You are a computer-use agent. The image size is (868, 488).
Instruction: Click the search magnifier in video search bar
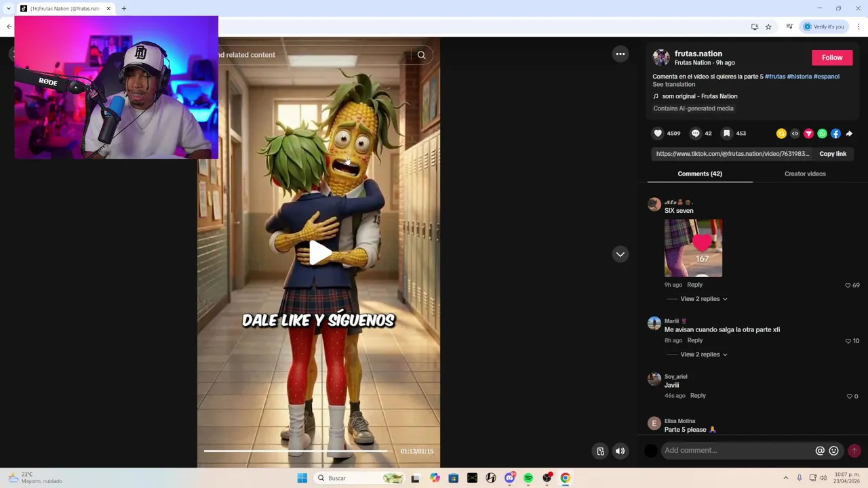421,55
